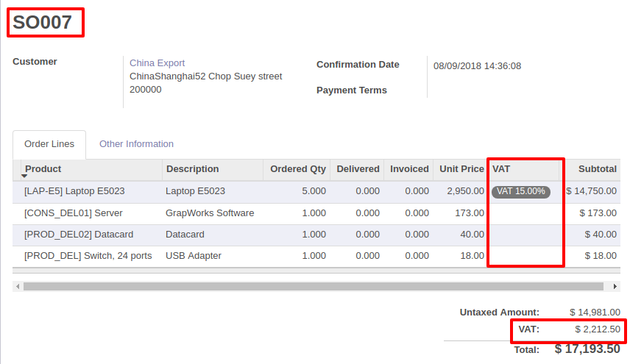
Task: Click the Unit Price column header
Action: (461, 169)
